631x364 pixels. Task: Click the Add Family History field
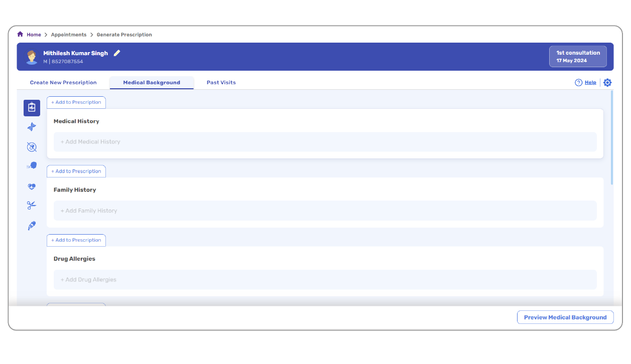325,211
